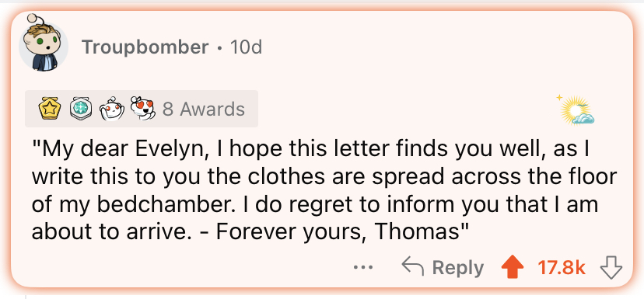Click the sun and cloud award icon

point(576,110)
